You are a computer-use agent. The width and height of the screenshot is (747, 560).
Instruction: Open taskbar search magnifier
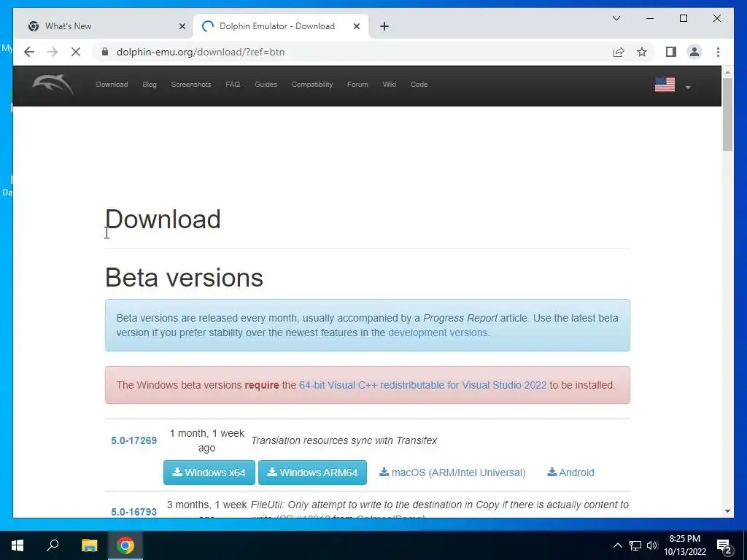click(x=53, y=545)
